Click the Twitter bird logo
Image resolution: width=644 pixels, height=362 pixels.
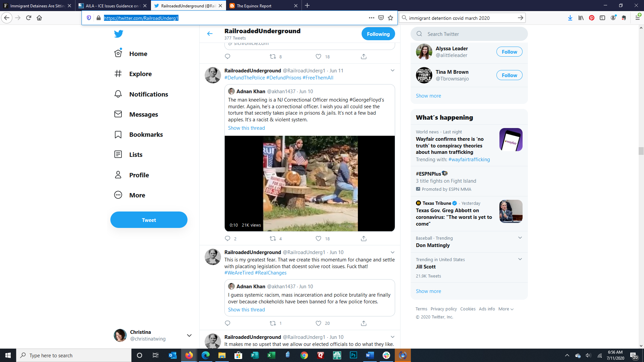tap(118, 34)
